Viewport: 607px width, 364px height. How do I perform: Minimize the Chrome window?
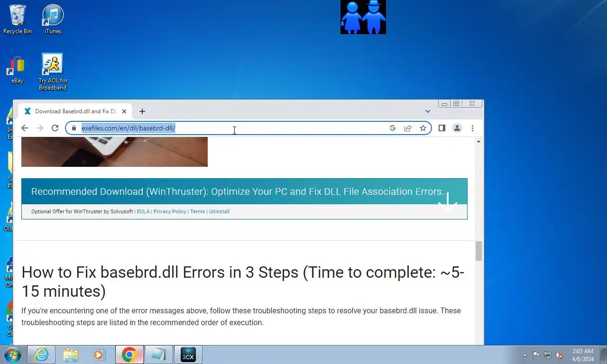click(444, 103)
